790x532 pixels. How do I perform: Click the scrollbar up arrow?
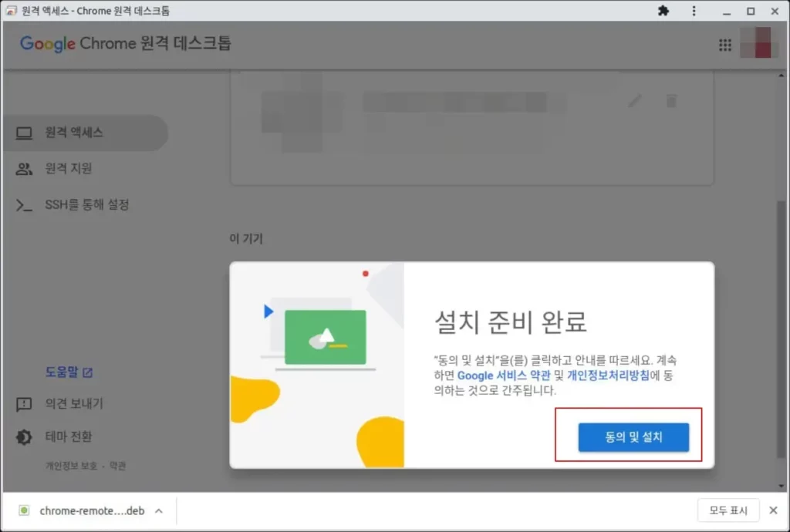click(x=781, y=76)
